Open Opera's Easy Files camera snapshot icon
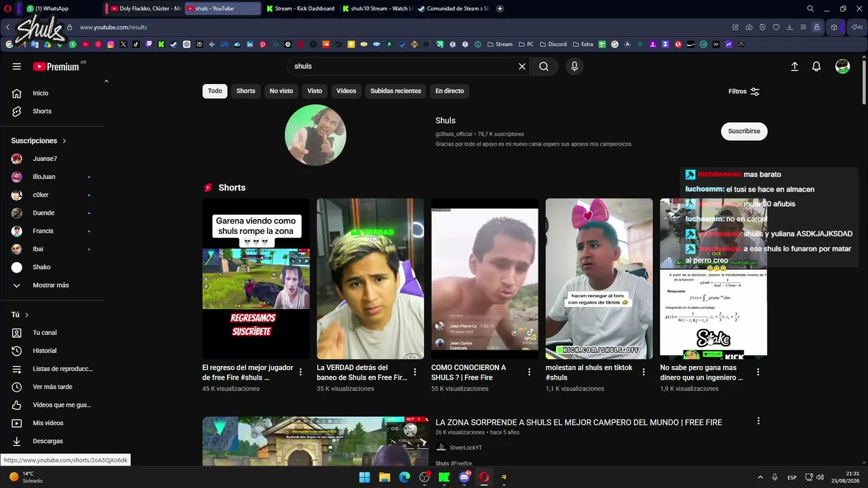Image resolution: width=868 pixels, height=488 pixels. (x=749, y=27)
